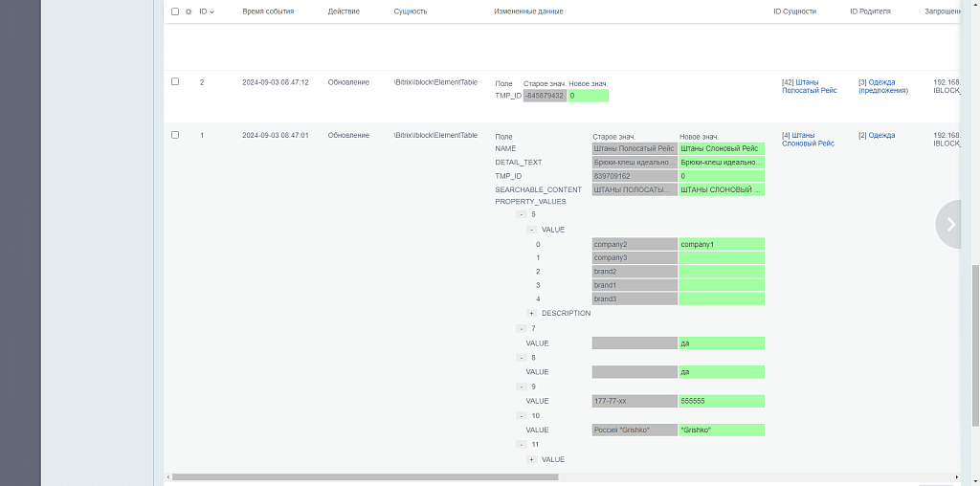Image resolution: width=980 pixels, height=486 pixels.
Task: Check the checkbox for row ID 2
Action: [175, 82]
